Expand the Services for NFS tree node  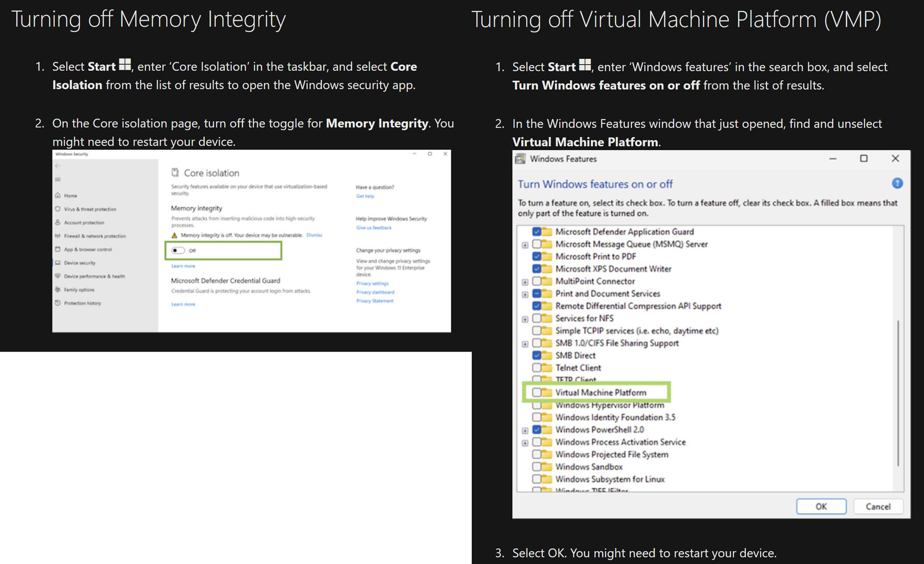click(x=525, y=319)
